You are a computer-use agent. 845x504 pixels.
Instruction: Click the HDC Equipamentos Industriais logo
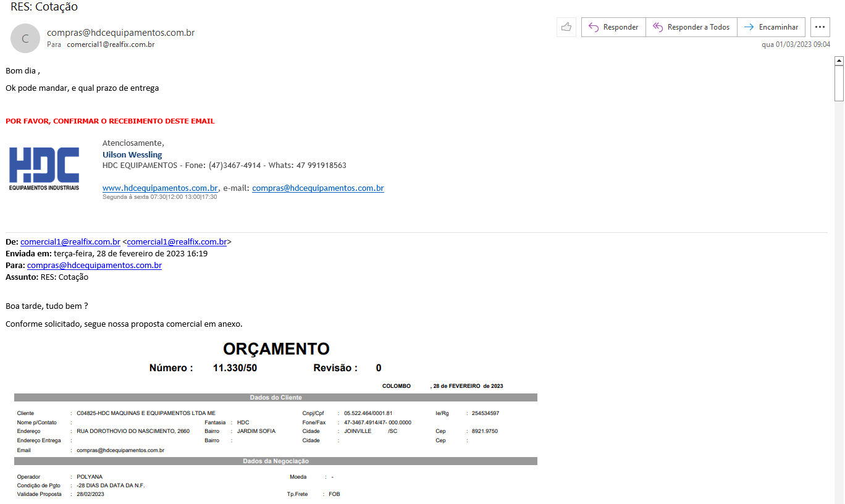pyautogui.click(x=44, y=169)
